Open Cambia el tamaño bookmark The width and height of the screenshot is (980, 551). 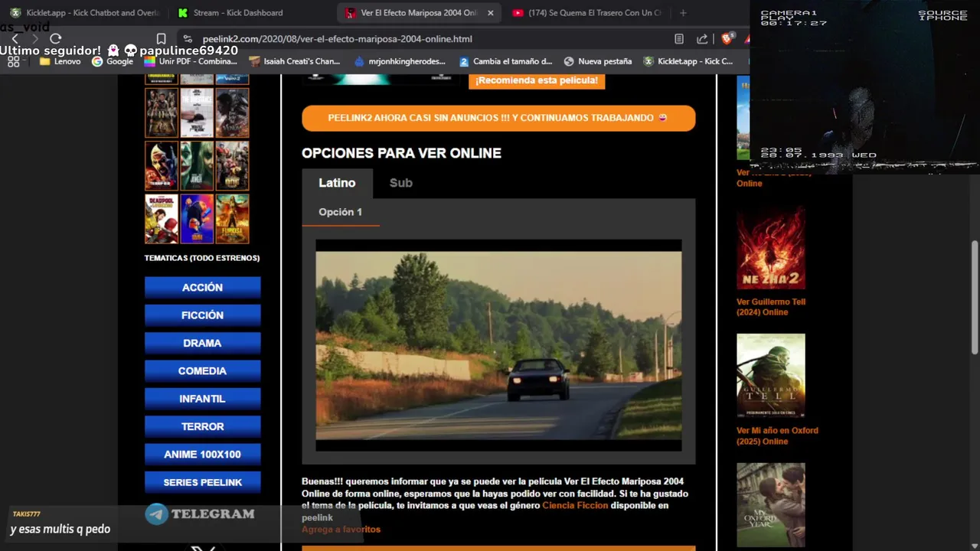pyautogui.click(x=505, y=61)
